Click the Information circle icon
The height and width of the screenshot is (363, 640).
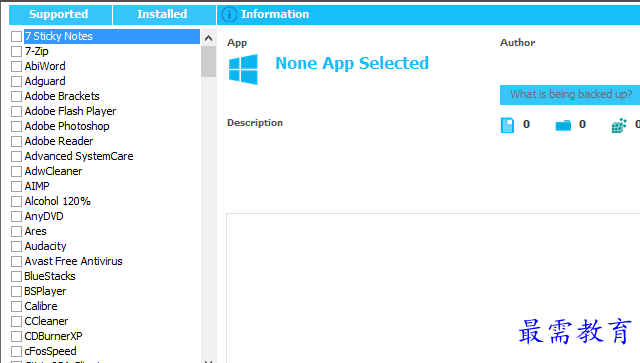[x=229, y=14]
